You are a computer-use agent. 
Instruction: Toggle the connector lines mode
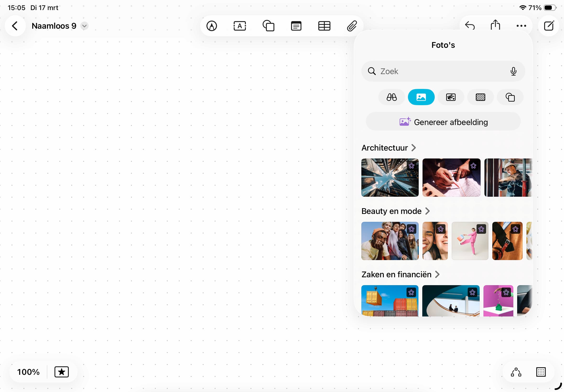[x=516, y=372]
